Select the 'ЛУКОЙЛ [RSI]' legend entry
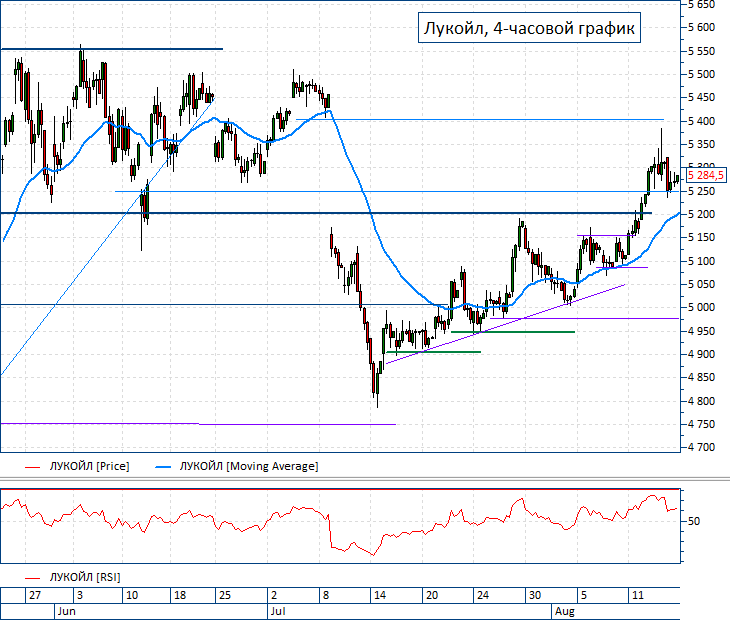730x622 pixels. [85, 577]
